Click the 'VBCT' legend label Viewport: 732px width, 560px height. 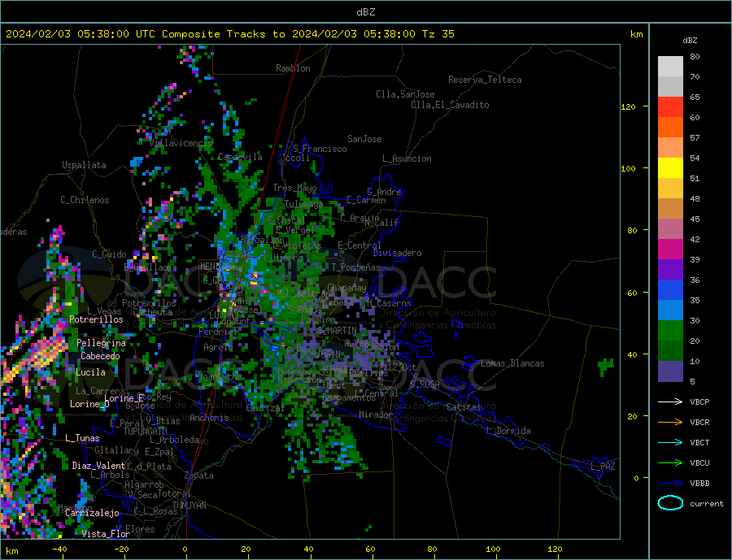699,442
